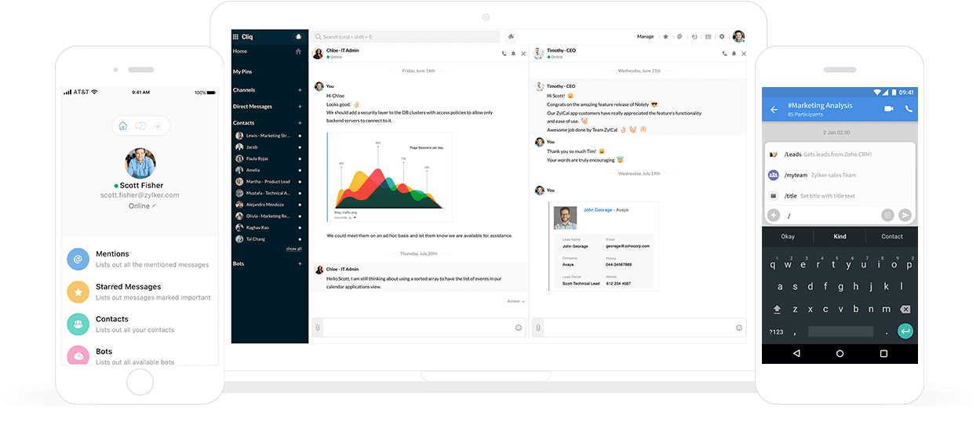
Task: Add a bot with plus icon
Action: (300, 263)
